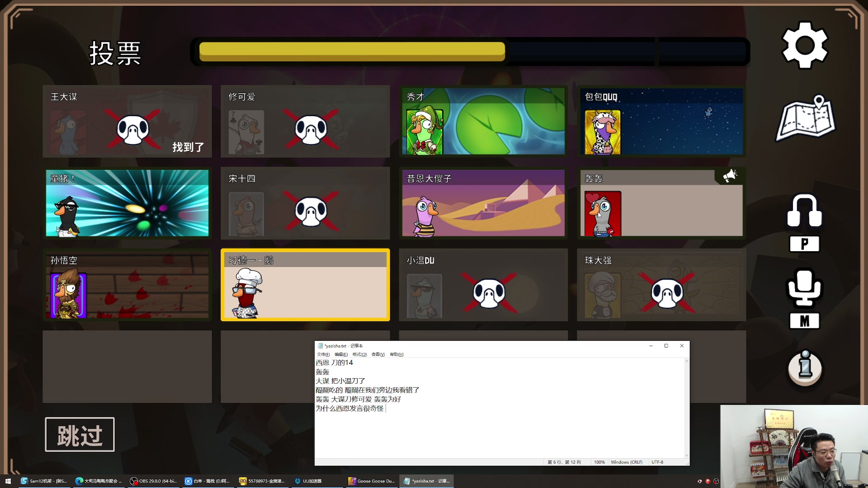Click 轰轰's red heart goose avatar

[x=603, y=214]
